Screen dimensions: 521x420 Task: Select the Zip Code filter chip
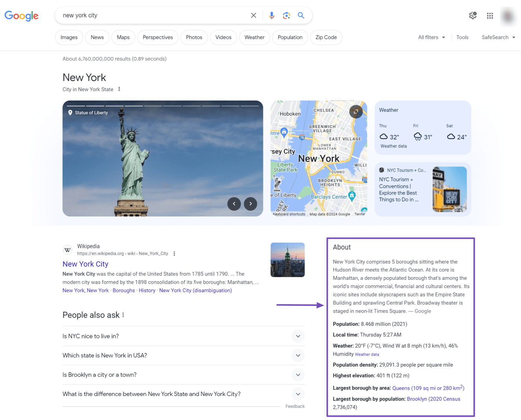click(x=326, y=37)
